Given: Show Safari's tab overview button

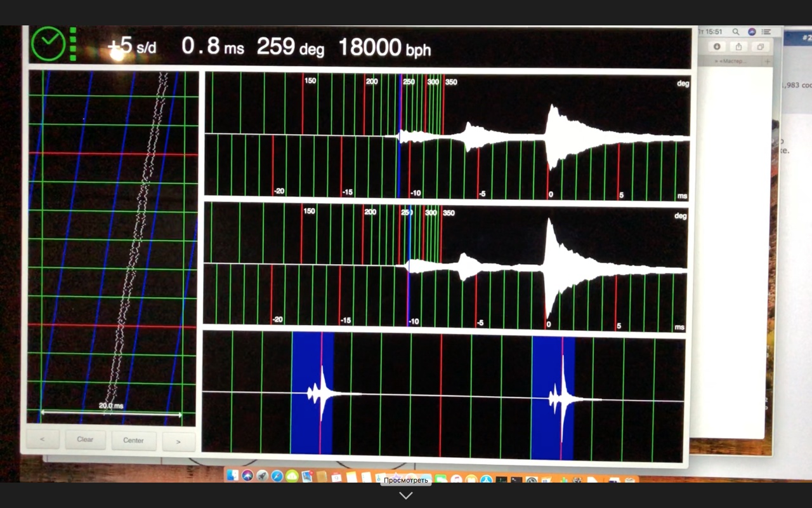Looking at the screenshot, I should [x=759, y=46].
